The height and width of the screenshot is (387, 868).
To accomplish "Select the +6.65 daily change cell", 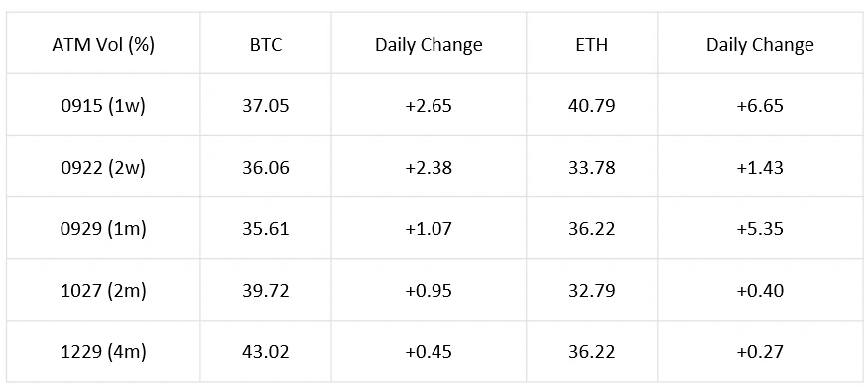I will pyautogui.click(x=760, y=106).
